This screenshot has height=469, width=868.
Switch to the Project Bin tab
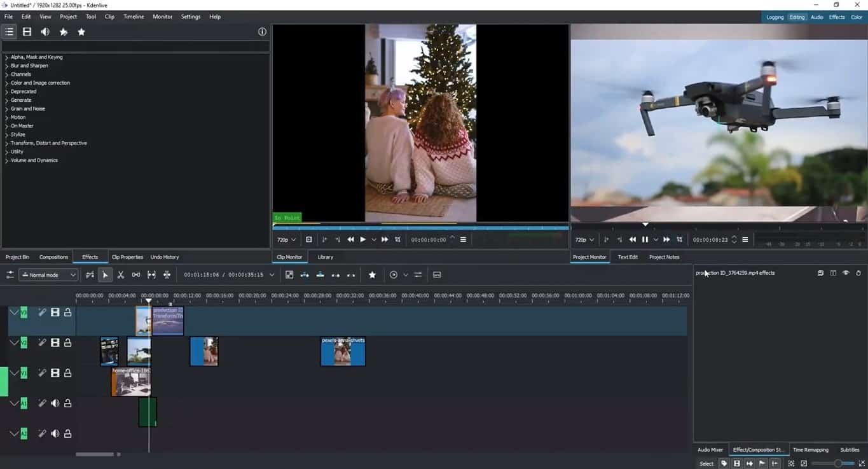tap(18, 257)
